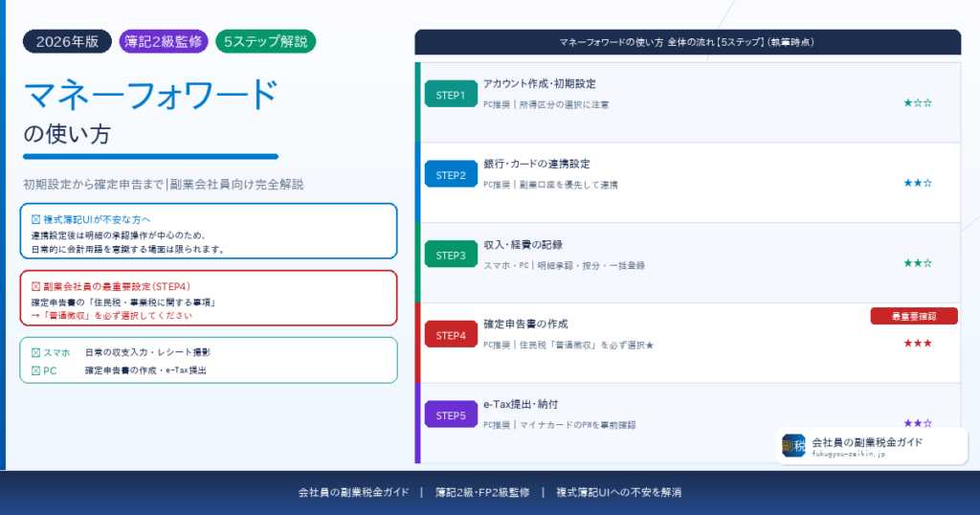
Task: Click text 連携設定後は明細の承認操作が中心のため
Action: tap(118, 235)
